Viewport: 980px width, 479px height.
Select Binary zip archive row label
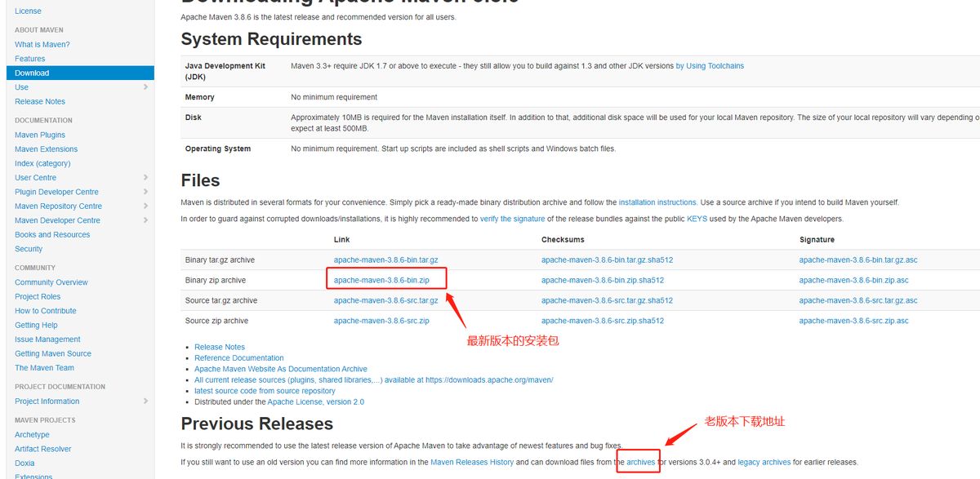click(x=216, y=281)
